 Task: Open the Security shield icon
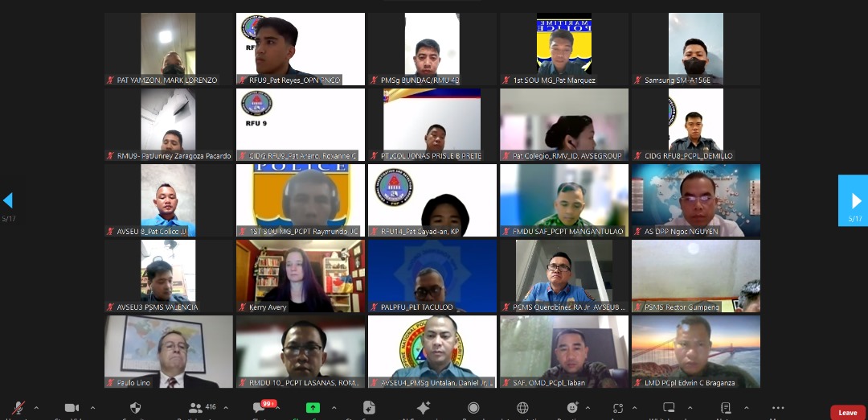point(135,408)
